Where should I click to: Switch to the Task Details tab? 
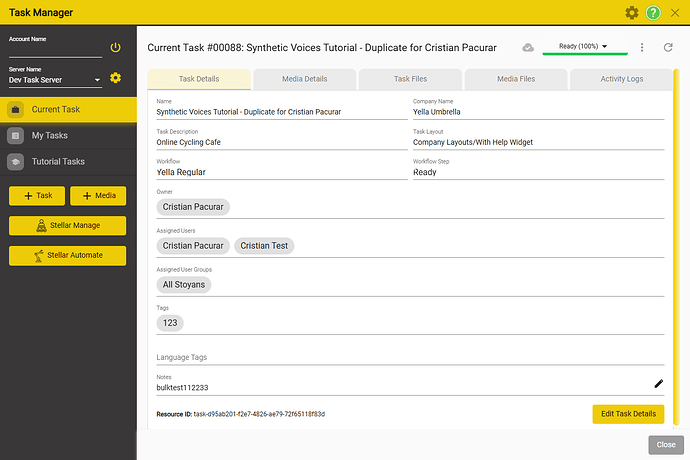(x=199, y=79)
